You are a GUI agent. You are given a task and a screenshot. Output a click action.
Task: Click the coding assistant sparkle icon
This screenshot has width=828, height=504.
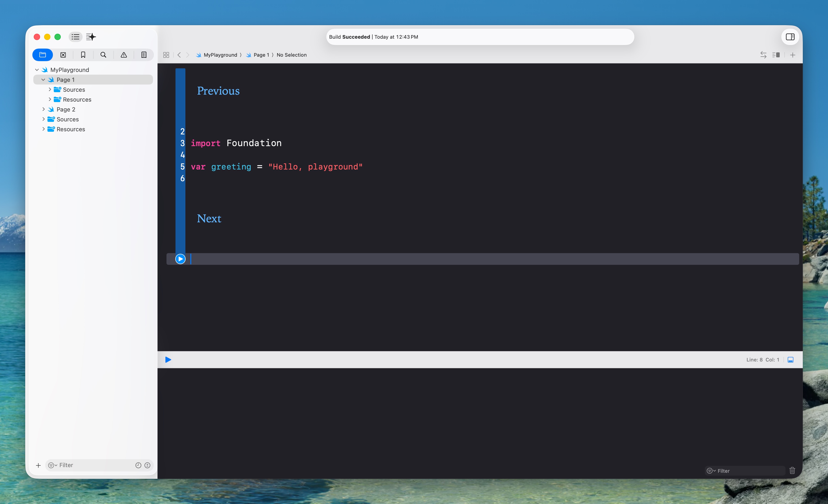point(91,37)
